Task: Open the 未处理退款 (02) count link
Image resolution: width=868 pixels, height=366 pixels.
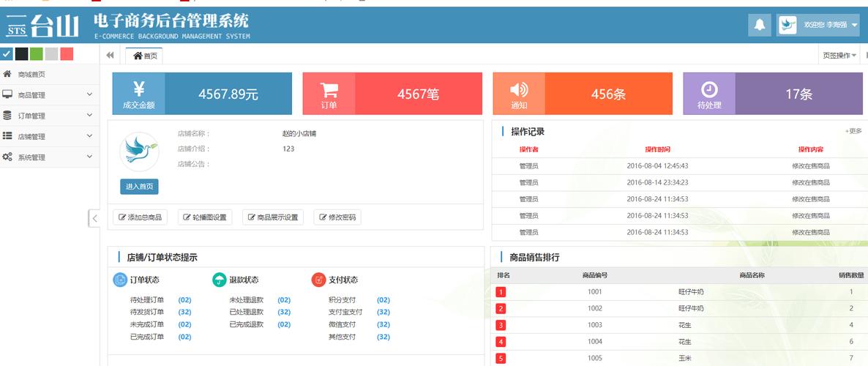Action: (284, 300)
